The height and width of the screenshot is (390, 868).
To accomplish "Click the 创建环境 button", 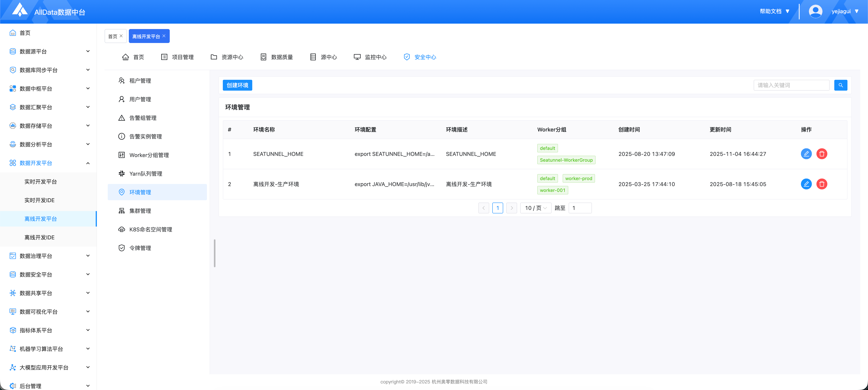I will pyautogui.click(x=237, y=85).
